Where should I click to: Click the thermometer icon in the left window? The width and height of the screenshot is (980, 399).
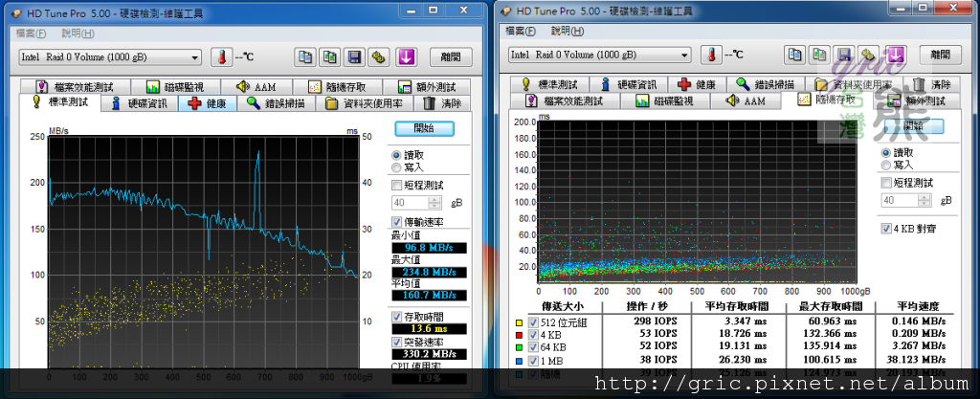pos(221,57)
